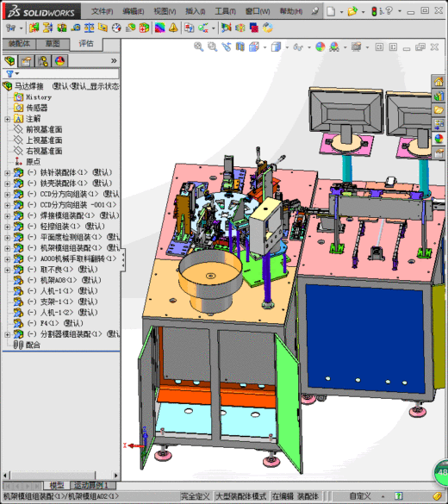Expand the 注解 annotations folder

pyautogui.click(x=7, y=119)
